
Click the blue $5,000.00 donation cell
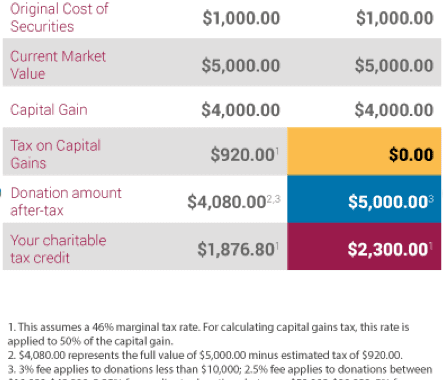364,199
